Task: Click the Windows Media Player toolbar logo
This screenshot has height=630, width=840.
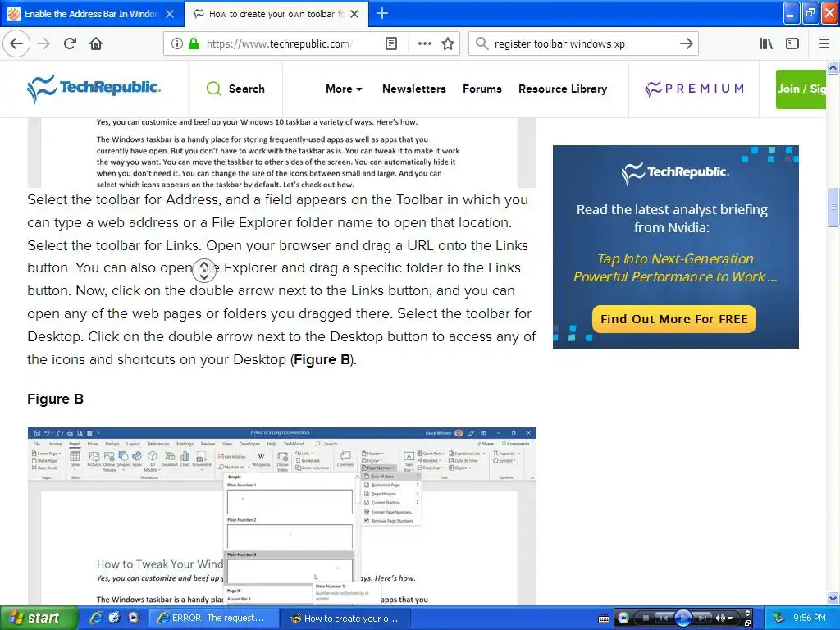Action: [x=623, y=619]
